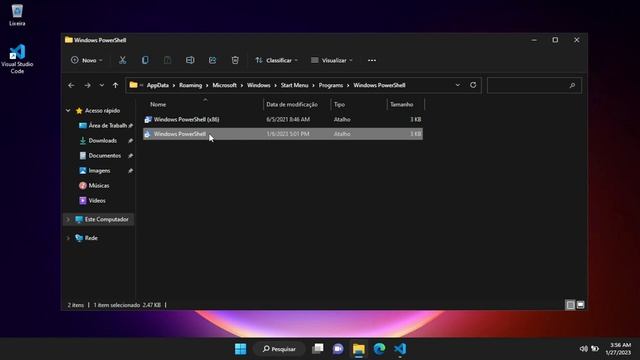Click Start Menu in the address path

294,85
